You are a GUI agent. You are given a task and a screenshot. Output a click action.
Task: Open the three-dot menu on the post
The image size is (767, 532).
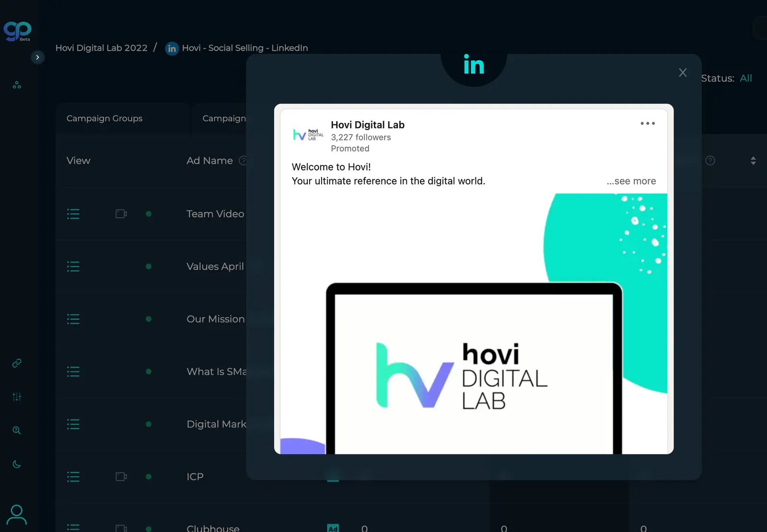[648, 123]
